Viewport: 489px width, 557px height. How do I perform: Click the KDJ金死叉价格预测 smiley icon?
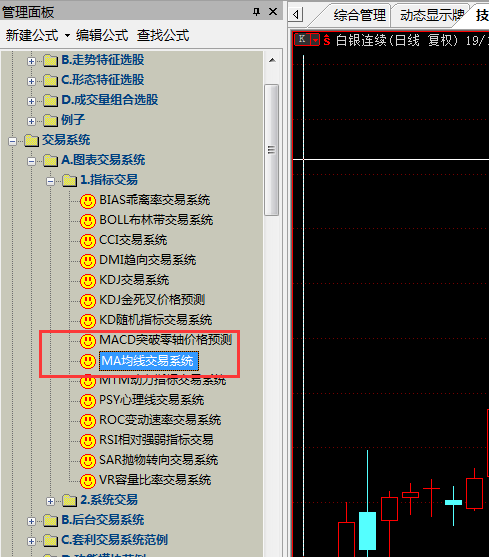coord(88,301)
